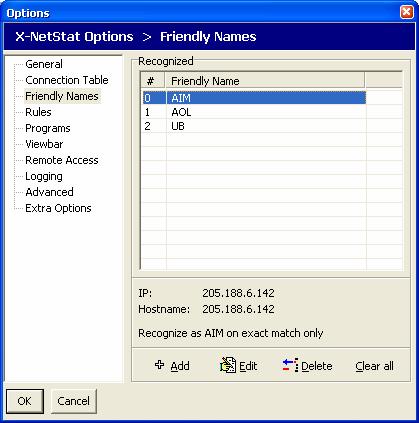Switch to the Viewbar settings

(44, 144)
